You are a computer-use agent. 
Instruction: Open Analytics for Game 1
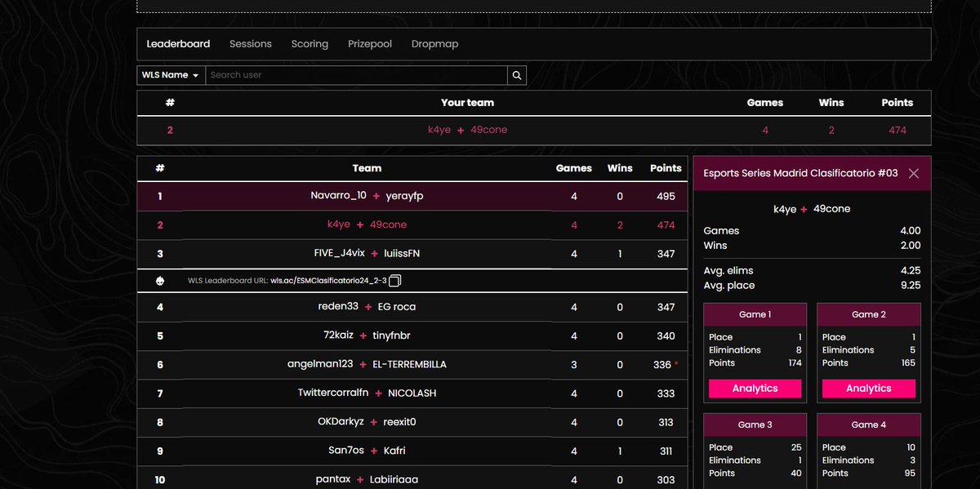click(755, 389)
